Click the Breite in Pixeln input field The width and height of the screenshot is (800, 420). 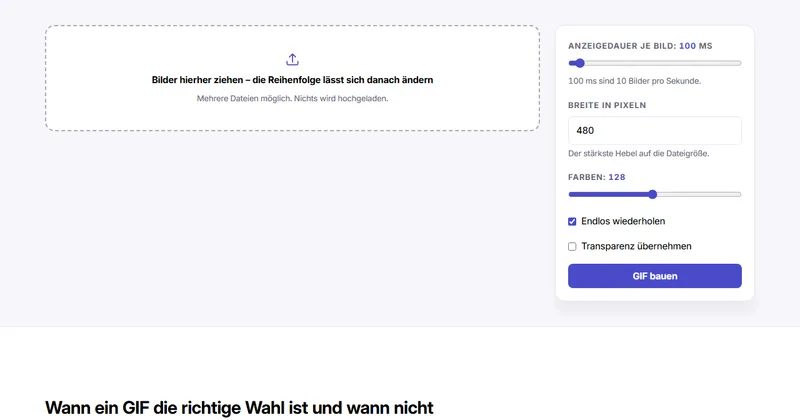coord(655,131)
